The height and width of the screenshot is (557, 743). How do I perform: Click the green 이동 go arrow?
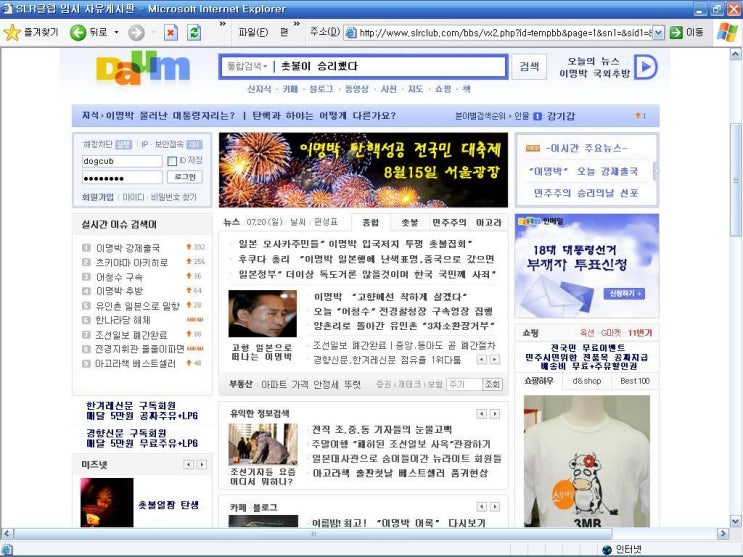coord(677,32)
